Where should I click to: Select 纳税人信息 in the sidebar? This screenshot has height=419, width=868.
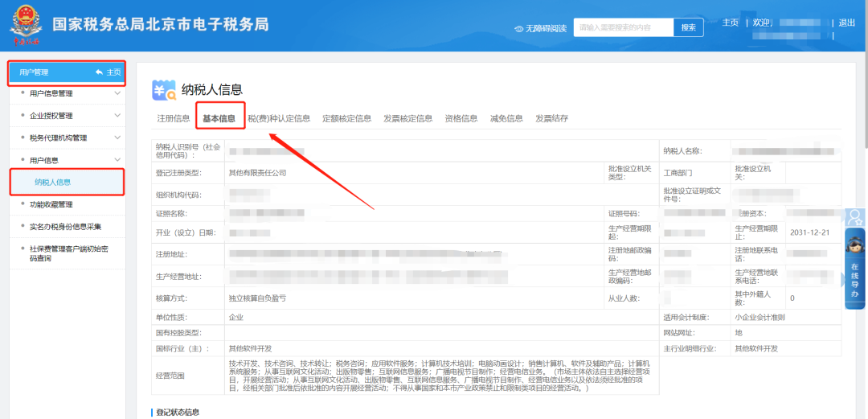[52, 183]
